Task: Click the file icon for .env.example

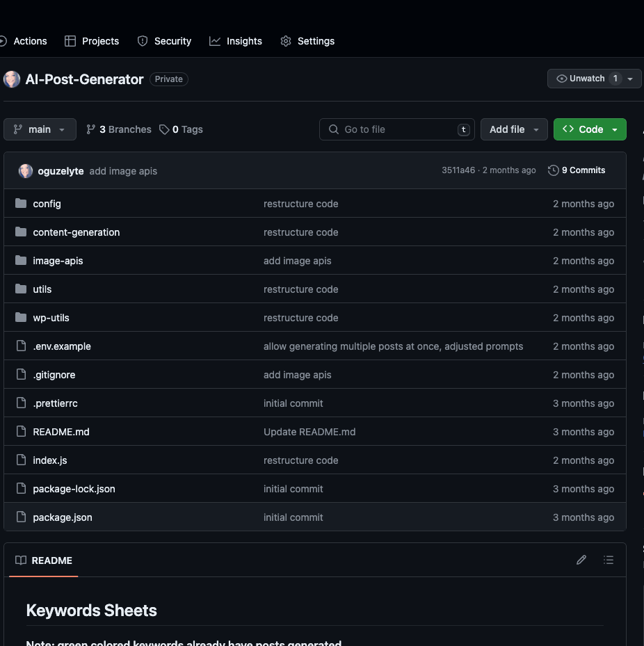Action: click(21, 346)
